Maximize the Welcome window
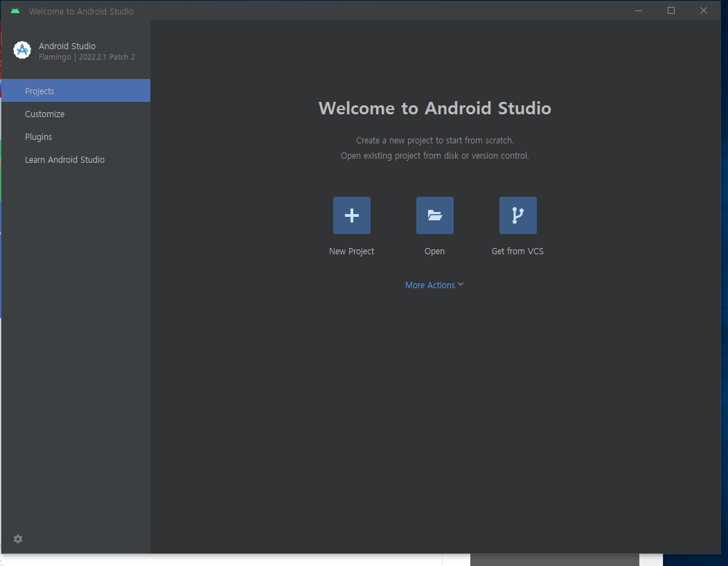 pos(671,10)
